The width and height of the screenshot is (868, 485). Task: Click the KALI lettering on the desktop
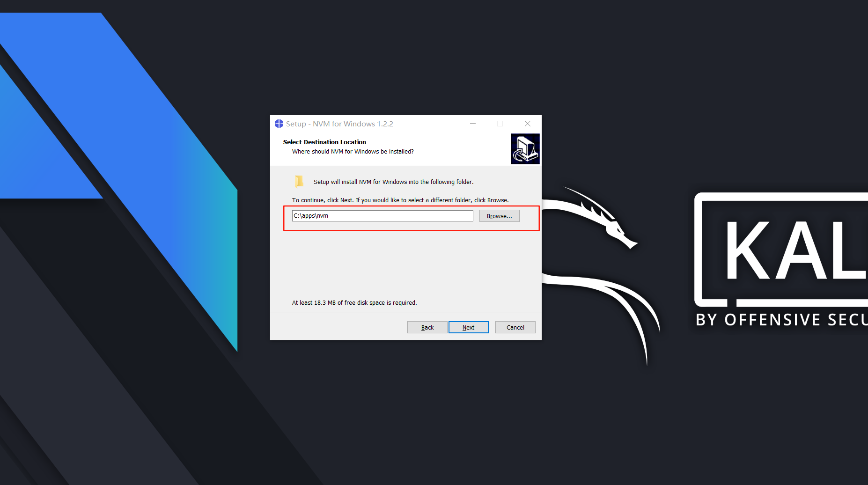pos(797,251)
